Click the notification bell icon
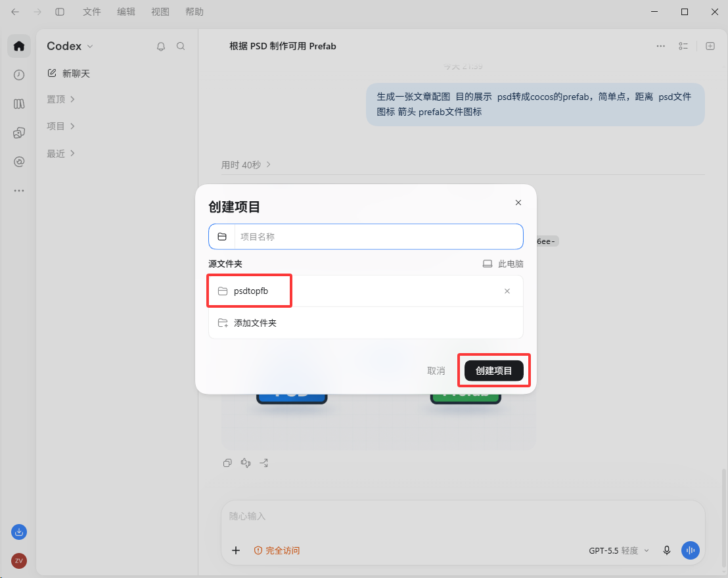Viewport: 728px width, 578px height. [160, 46]
